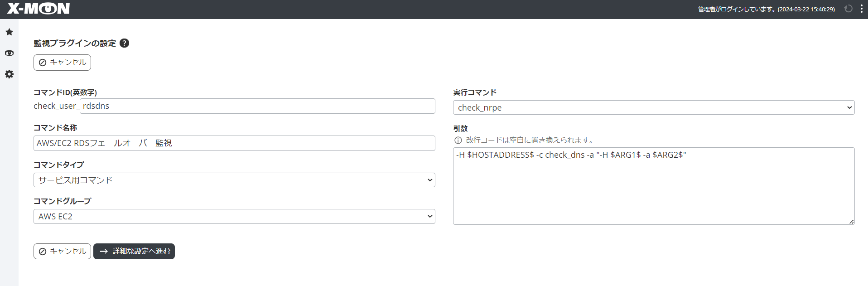This screenshot has width=868, height=286.
Task: Click the 監視プラグインの設定 heading
Action: [75, 43]
